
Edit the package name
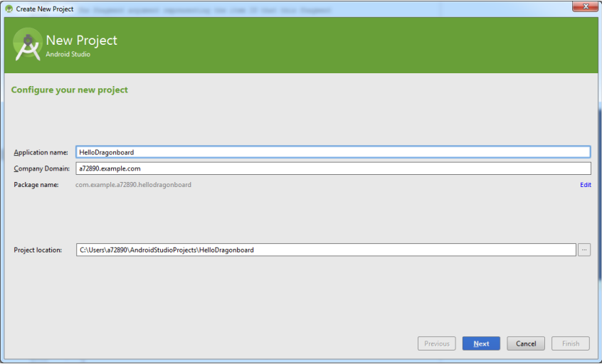pos(585,185)
